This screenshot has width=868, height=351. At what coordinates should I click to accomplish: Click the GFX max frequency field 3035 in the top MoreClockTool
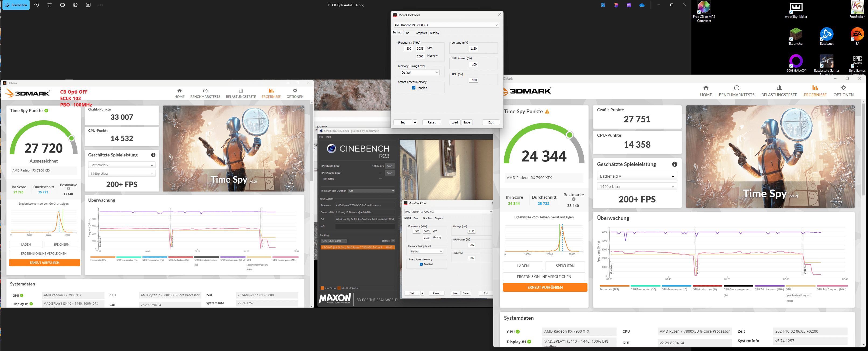[420, 49]
